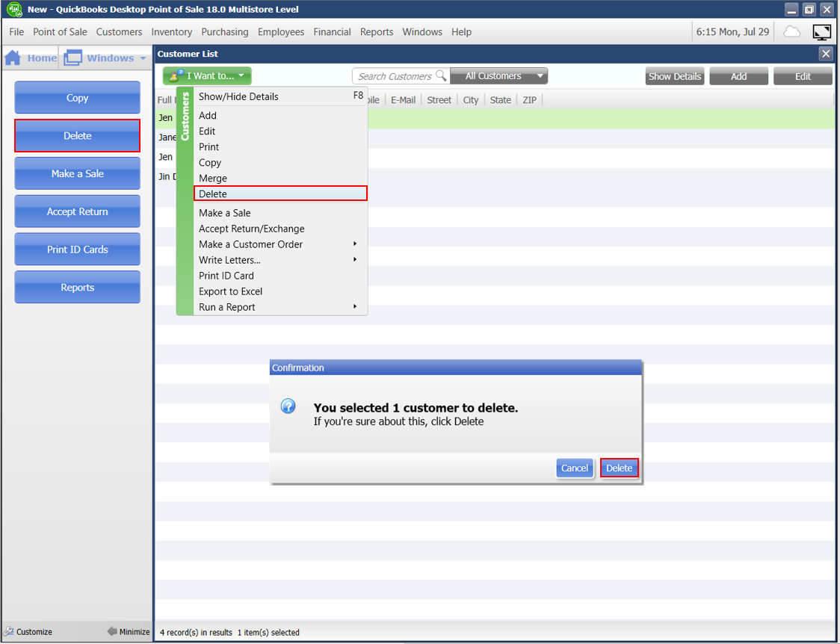Click the QuickBooks app logo icon
The image size is (840, 644).
tap(14, 9)
